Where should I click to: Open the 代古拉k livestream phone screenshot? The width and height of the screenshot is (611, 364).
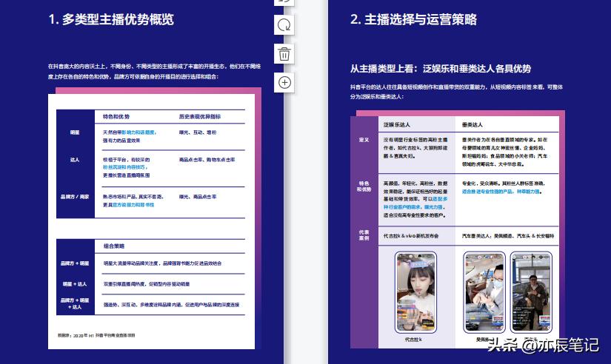415,292
